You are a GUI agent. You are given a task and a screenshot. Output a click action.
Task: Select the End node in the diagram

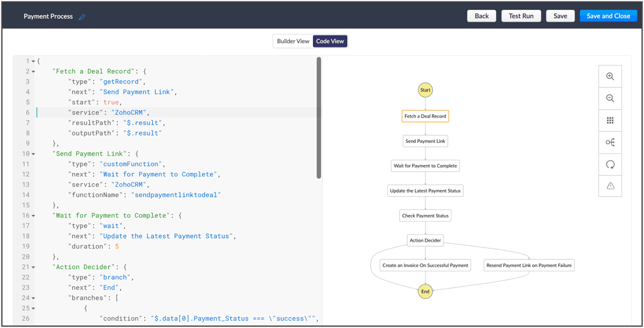(x=425, y=291)
